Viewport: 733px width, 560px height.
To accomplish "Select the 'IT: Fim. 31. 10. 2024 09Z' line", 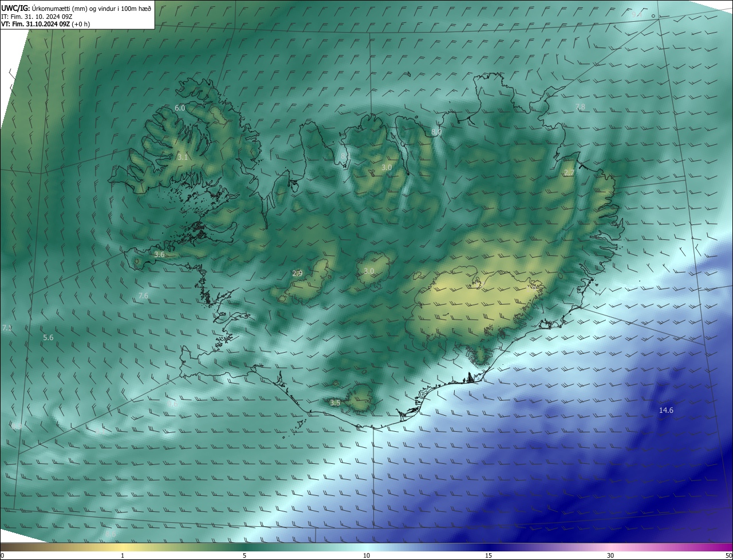I will (x=37, y=17).
